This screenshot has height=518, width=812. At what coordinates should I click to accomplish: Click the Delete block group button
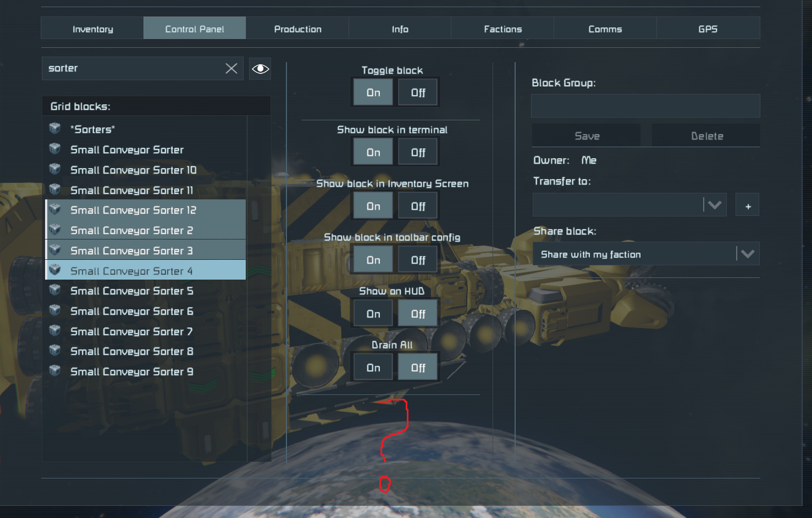pyautogui.click(x=706, y=136)
